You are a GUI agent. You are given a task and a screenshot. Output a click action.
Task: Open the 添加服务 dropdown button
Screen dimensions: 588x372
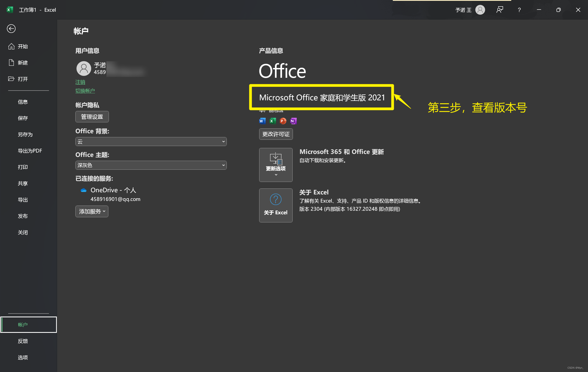(x=92, y=212)
